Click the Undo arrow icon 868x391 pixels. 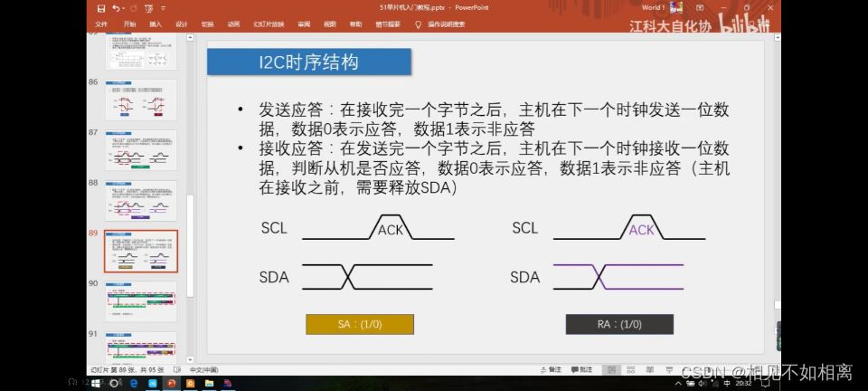tap(115, 8)
